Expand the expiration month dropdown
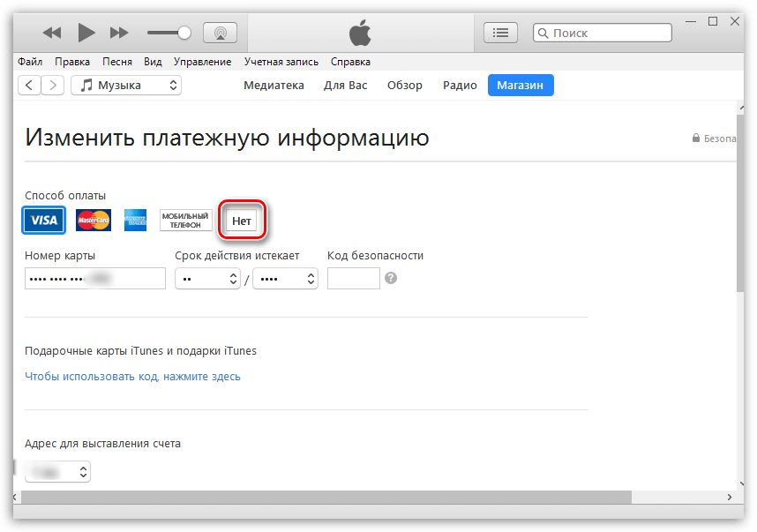 [208, 279]
